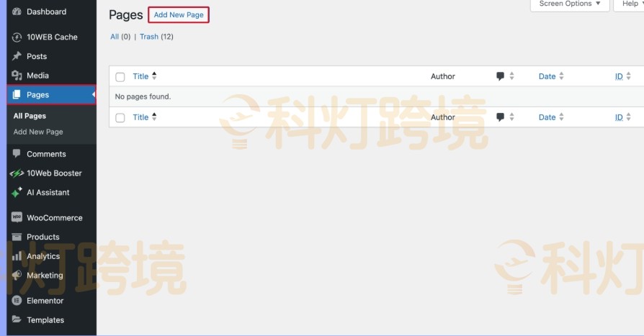Expand the Screen Options dropdown
Image resolution: width=644 pixels, height=336 pixels.
[570, 4]
